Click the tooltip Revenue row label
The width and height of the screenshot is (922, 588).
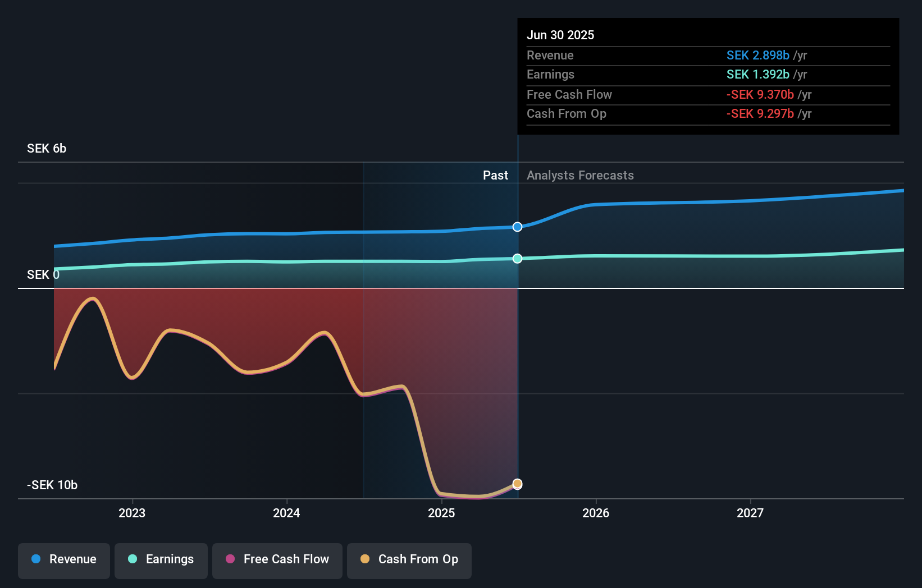(x=550, y=56)
